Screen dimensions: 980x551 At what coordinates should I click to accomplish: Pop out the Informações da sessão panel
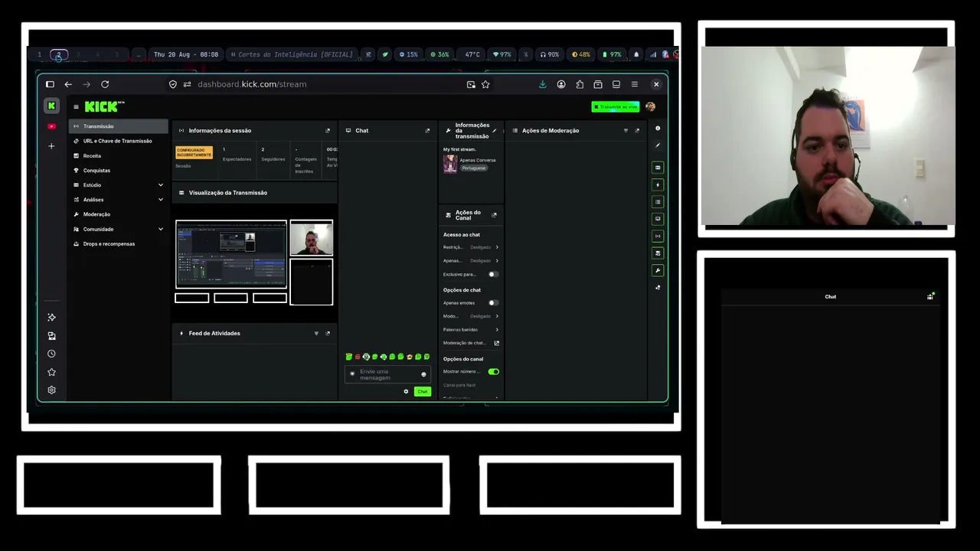[x=328, y=131]
